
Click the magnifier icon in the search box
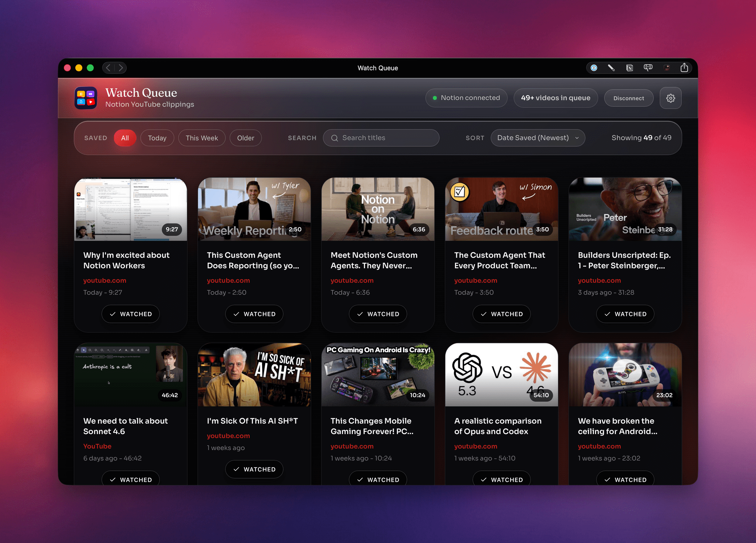pos(334,138)
